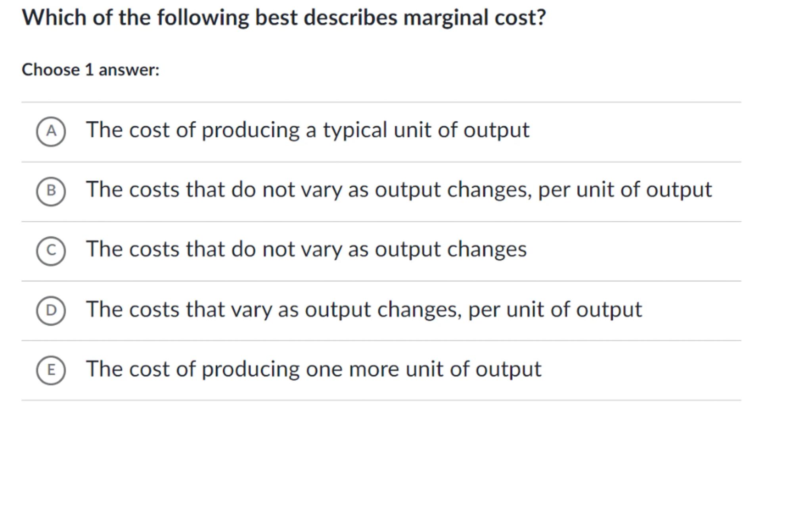Click "costs that vary as output changes" text

click(x=364, y=309)
